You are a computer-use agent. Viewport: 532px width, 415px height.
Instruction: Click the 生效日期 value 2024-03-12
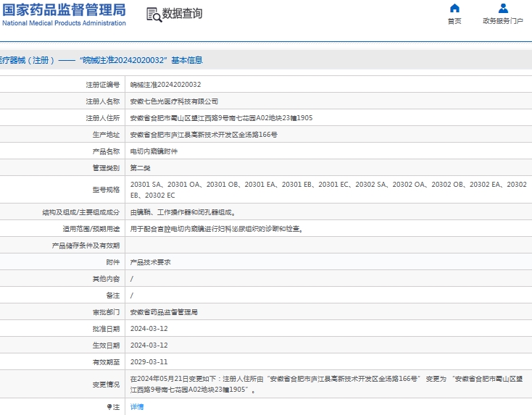(x=149, y=345)
